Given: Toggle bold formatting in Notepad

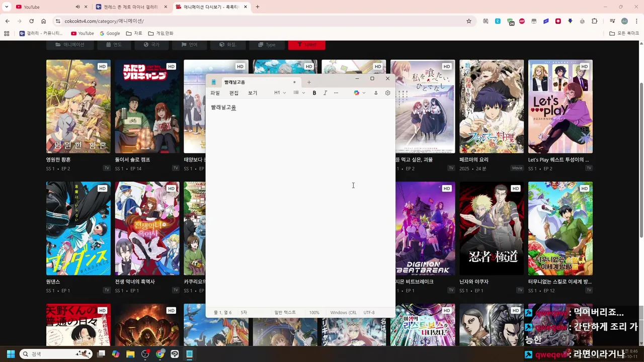Looking at the screenshot, I should pos(314,93).
